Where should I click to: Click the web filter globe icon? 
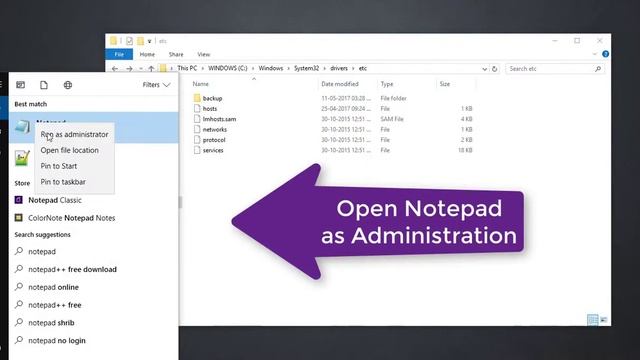(x=68, y=85)
